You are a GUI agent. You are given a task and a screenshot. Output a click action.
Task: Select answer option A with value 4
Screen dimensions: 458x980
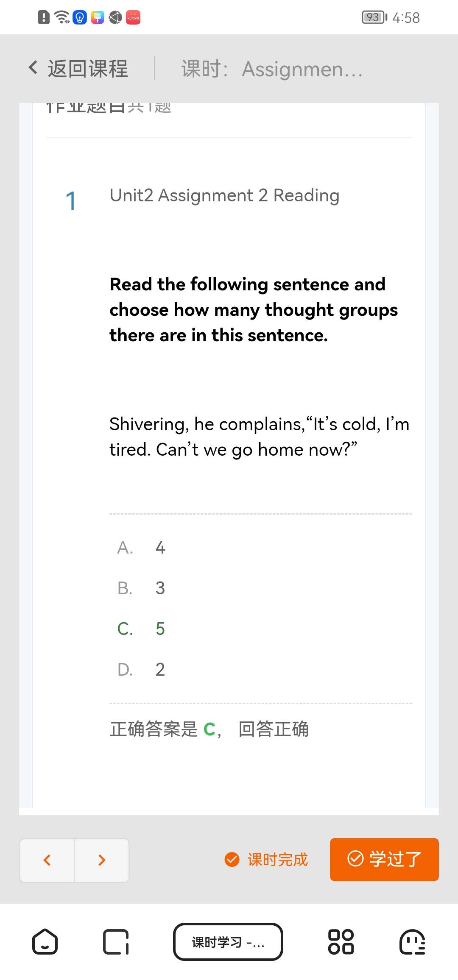tap(141, 547)
